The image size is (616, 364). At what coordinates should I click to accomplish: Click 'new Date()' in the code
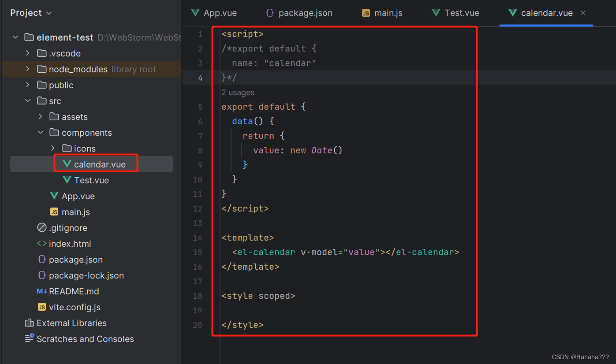(316, 150)
